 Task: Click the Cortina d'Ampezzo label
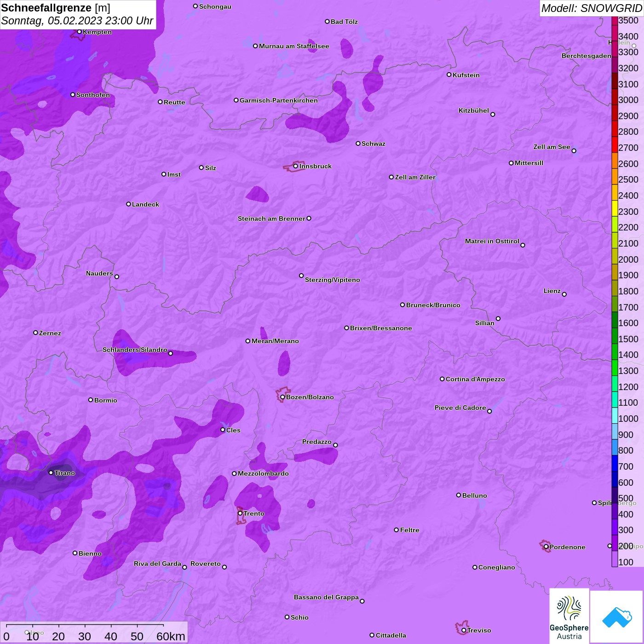coord(475,379)
